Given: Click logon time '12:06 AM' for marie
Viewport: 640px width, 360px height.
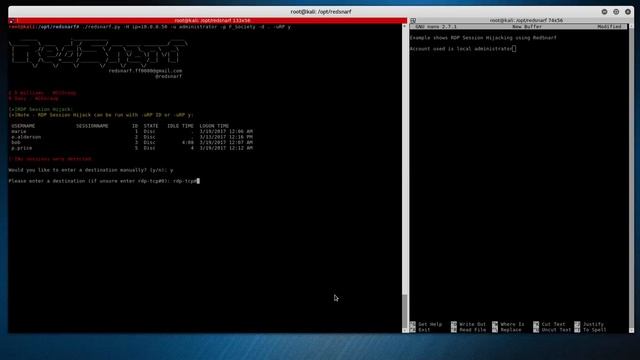Looking at the screenshot, I should click(241, 131).
